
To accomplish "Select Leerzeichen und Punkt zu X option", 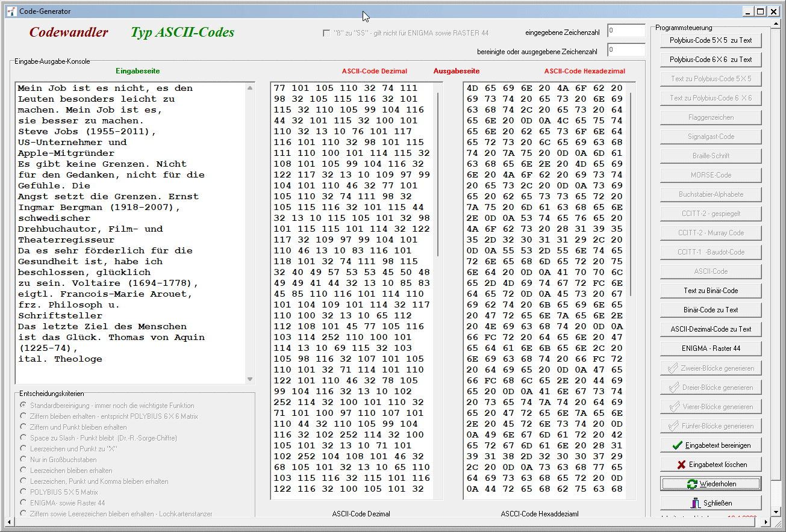I will point(23,448).
